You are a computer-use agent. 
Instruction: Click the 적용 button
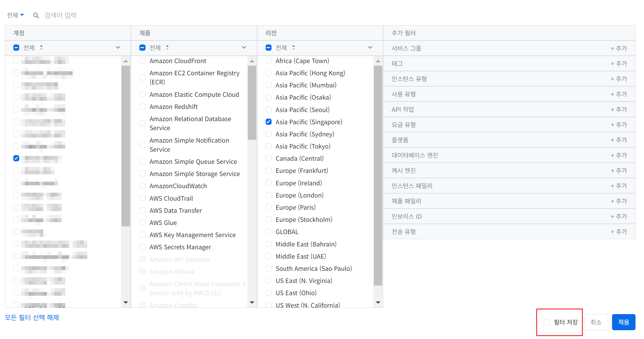click(x=623, y=322)
